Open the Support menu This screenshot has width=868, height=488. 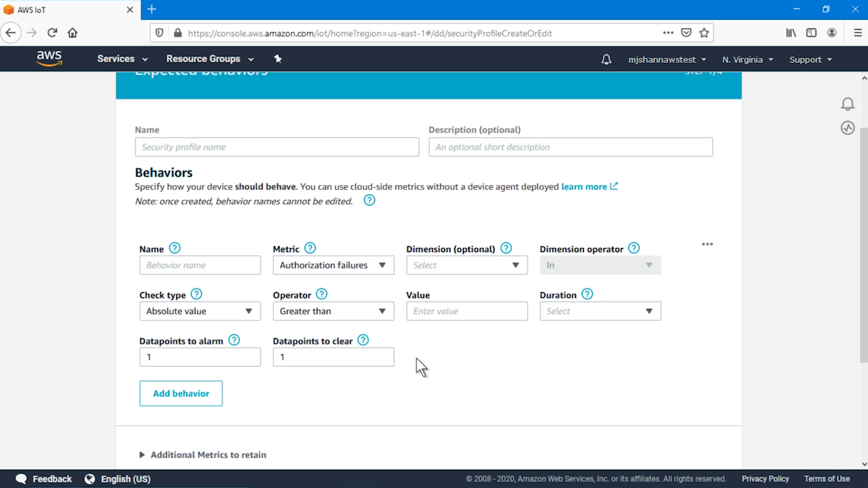tap(810, 60)
